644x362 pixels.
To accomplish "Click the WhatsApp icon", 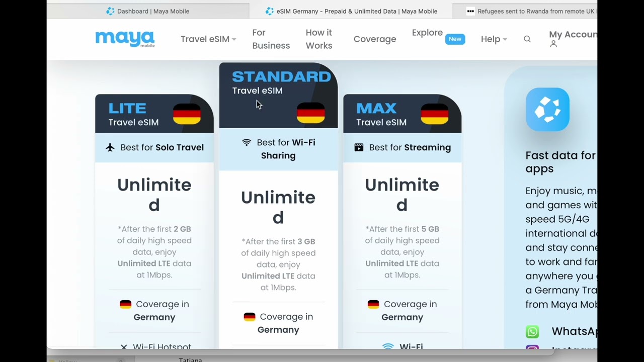I will (532, 331).
